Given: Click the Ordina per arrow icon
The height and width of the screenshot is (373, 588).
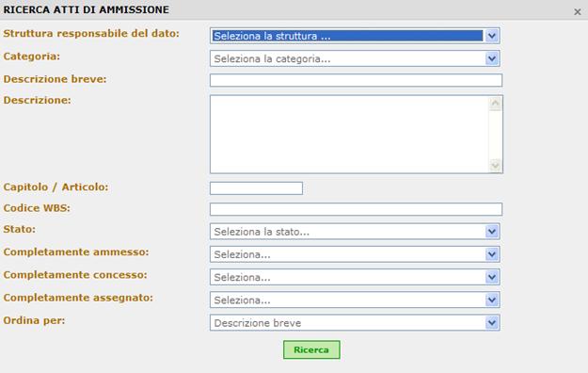Looking at the screenshot, I should click(x=492, y=323).
